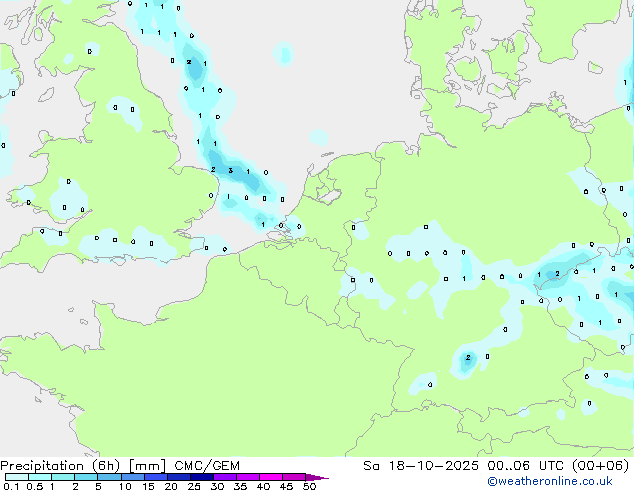
Task: Click the "20" legend scale label
Action: coord(171,486)
